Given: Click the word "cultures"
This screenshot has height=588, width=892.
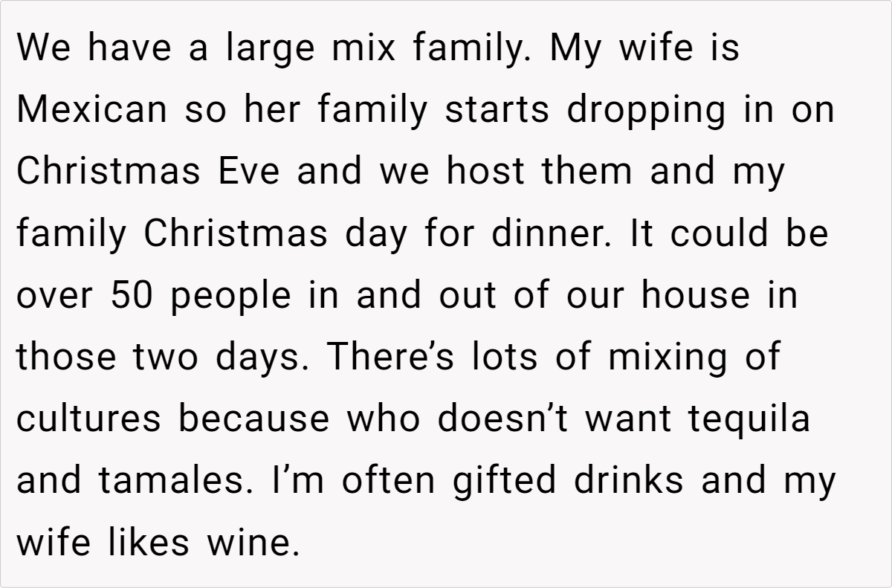Looking at the screenshot, I should (88, 419).
